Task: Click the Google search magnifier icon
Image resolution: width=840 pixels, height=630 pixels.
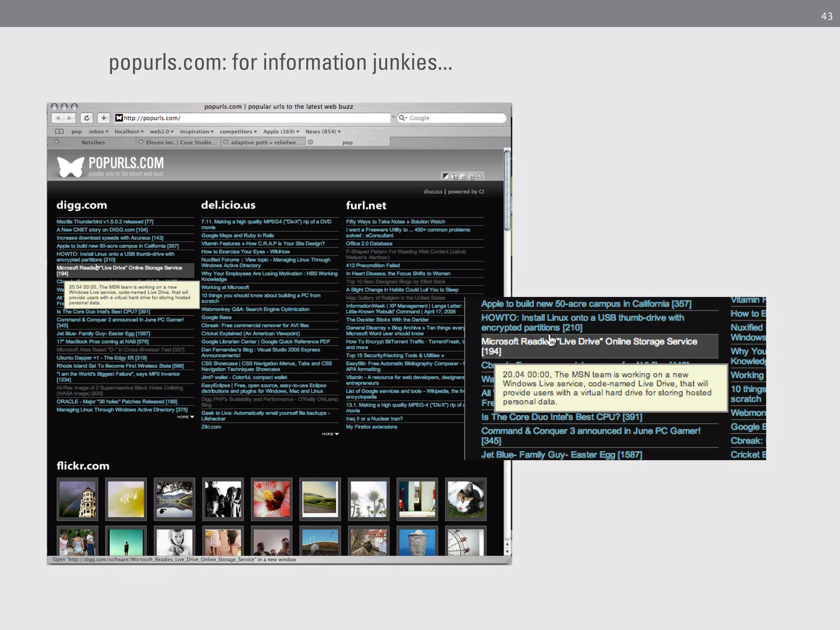Action: pyautogui.click(x=403, y=118)
